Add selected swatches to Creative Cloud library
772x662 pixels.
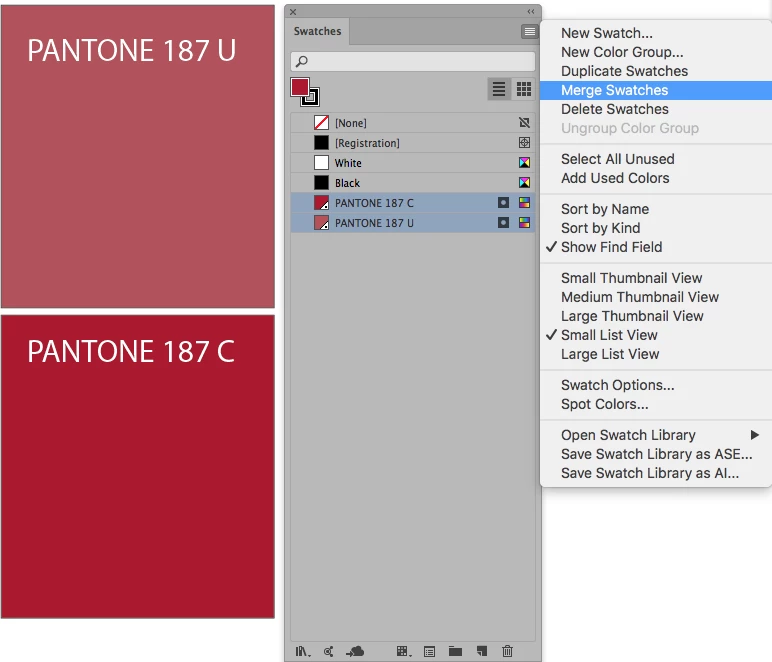(x=355, y=652)
